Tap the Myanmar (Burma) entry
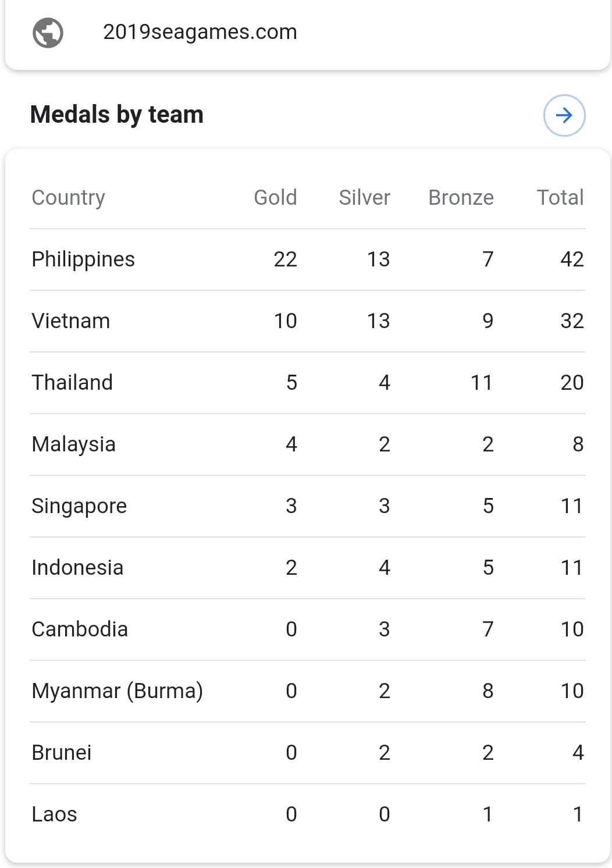This screenshot has height=868, width=612. (118, 691)
